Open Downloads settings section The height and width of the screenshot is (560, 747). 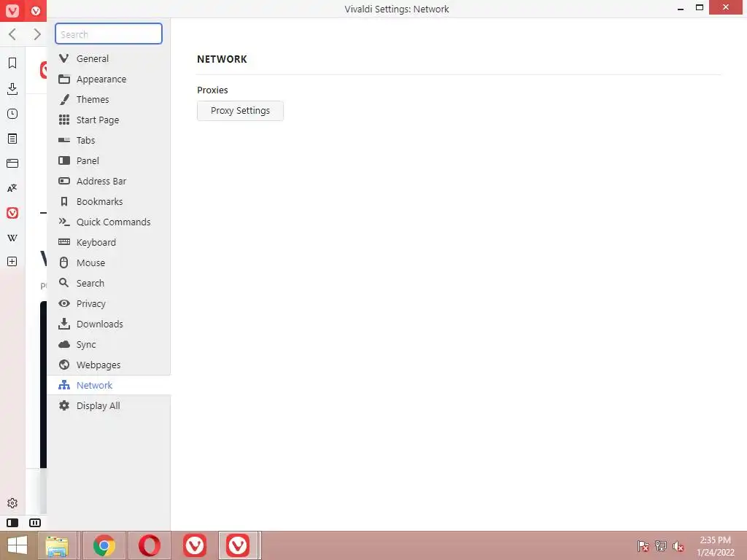109,324
